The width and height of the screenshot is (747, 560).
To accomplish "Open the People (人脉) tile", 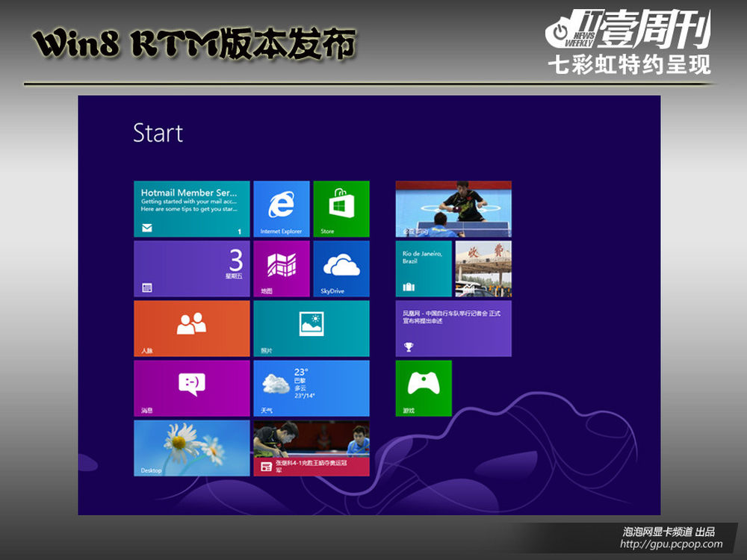I will click(192, 328).
